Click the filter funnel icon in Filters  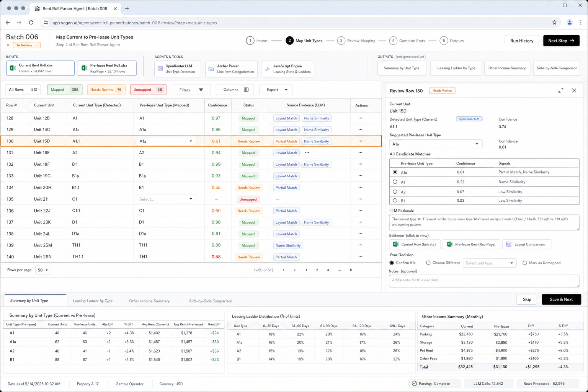tap(201, 90)
